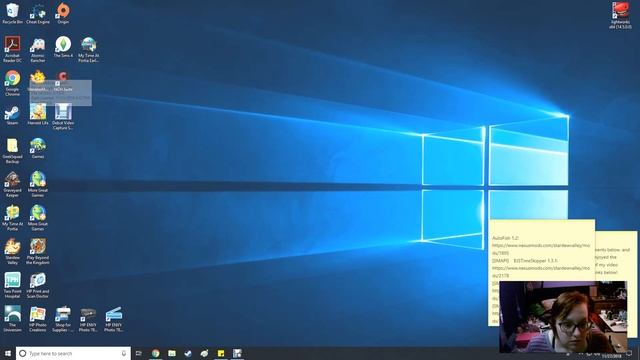This screenshot has height=360, width=640.
Task: Select More Great Games icon beside Graveyard Keeper
Action: pos(38,184)
